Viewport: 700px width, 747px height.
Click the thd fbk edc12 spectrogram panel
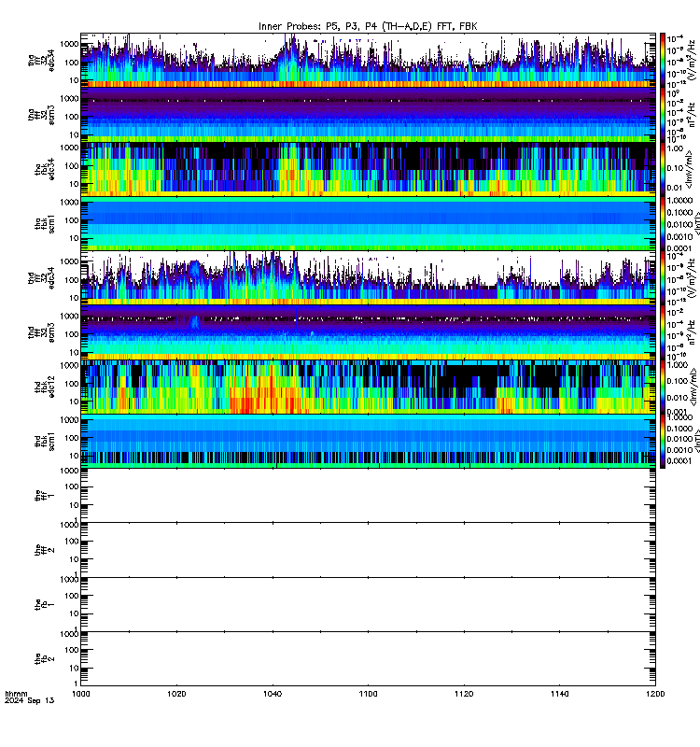tap(368, 387)
